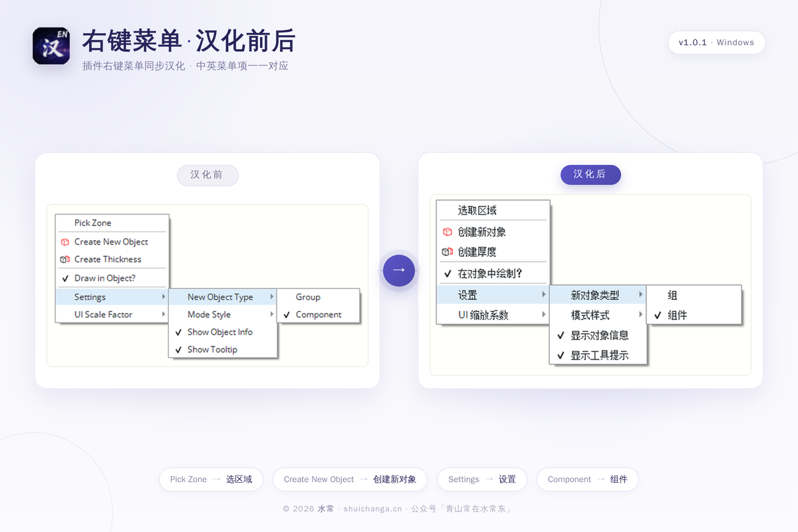Choose the Create New Object menu entry

[112, 242]
